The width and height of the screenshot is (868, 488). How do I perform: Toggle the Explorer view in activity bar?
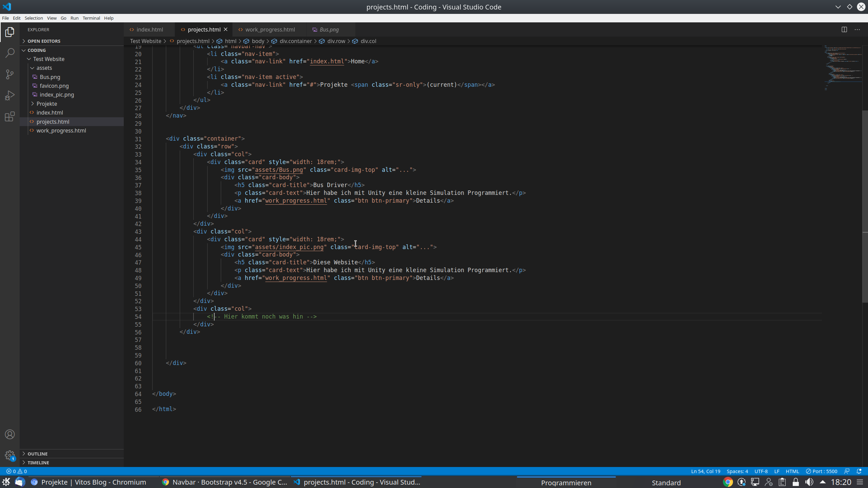coord(10,32)
